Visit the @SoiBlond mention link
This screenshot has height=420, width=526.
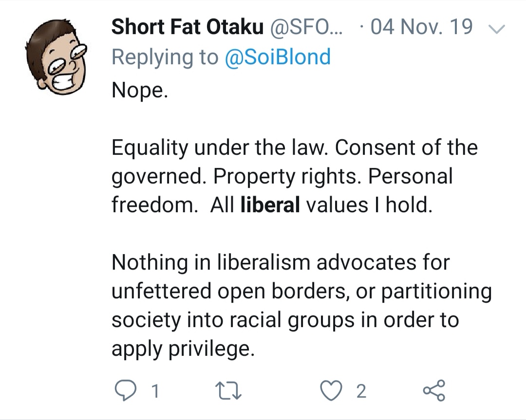pos(278,57)
